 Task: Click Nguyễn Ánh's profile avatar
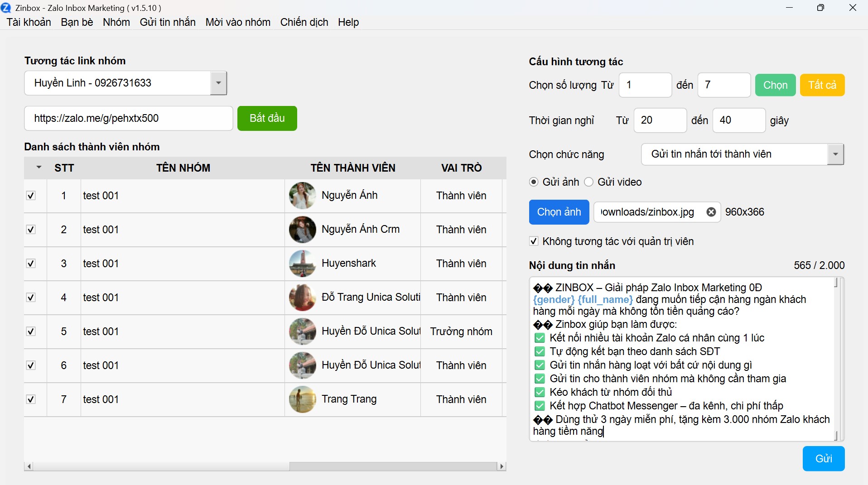302,196
